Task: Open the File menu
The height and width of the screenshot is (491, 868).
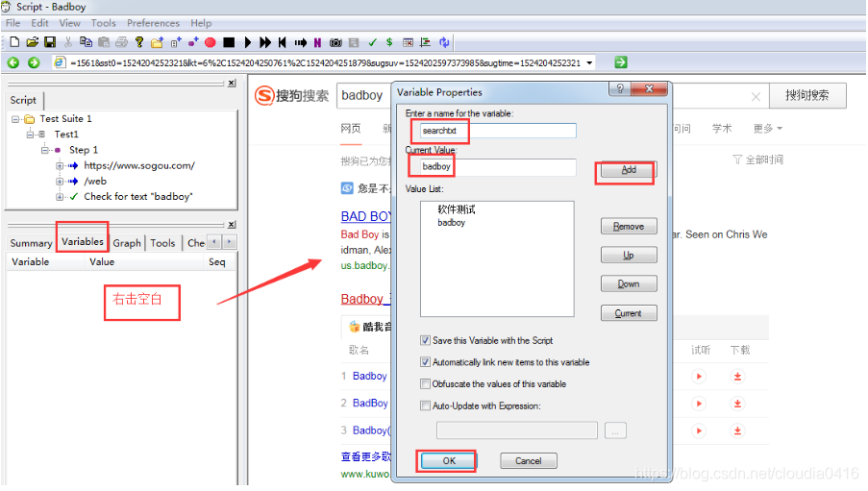Action: point(12,23)
